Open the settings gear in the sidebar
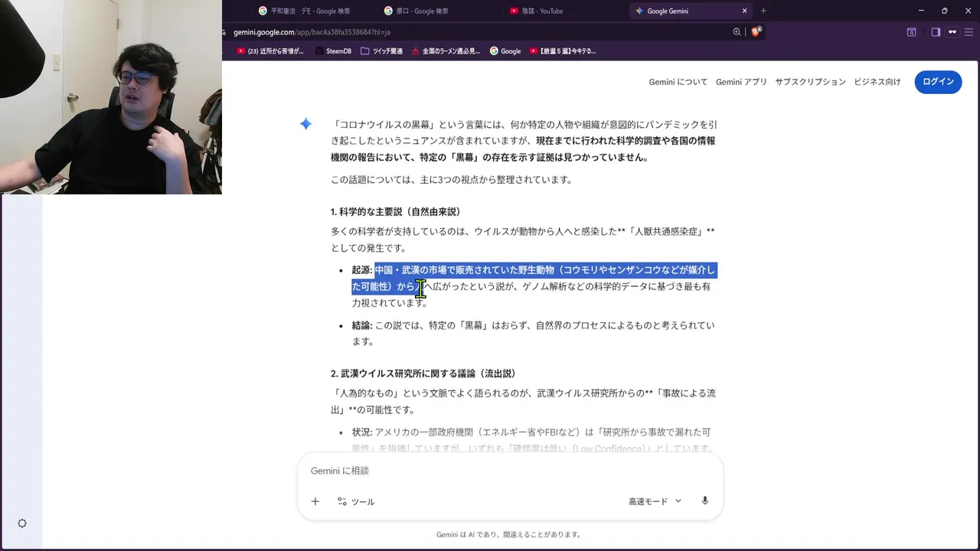980x551 pixels. pyautogui.click(x=22, y=523)
